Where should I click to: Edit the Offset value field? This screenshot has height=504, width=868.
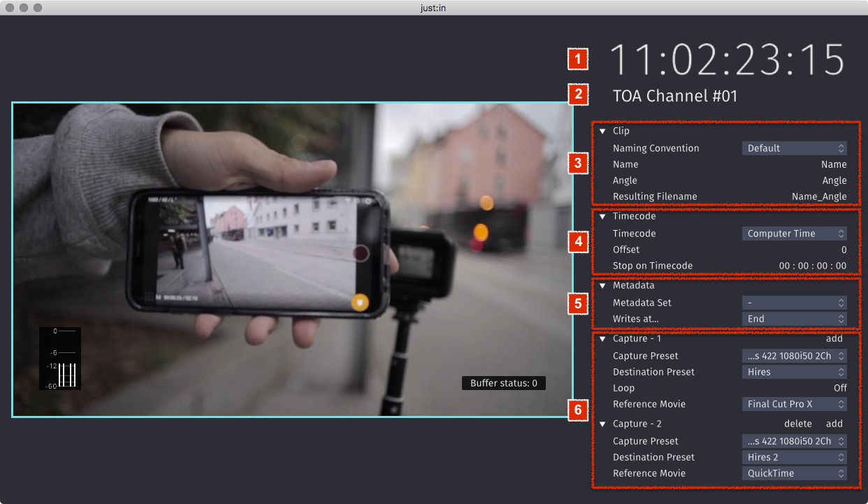tap(844, 250)
